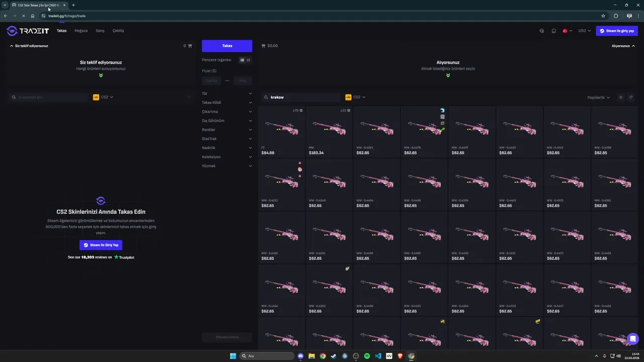This screenshot has height=362, width=644.
Task: Switch to the Mağaza tab
Action: coord(81,31)
